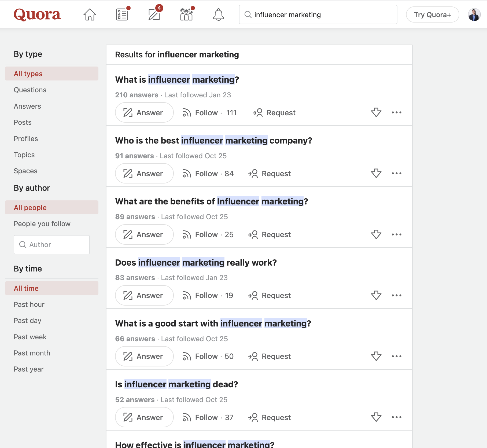This screenshot has height=448, width=487.
Task: Downvote 'Does influencer marketing really work?'
Action: [x=376, y=295]
